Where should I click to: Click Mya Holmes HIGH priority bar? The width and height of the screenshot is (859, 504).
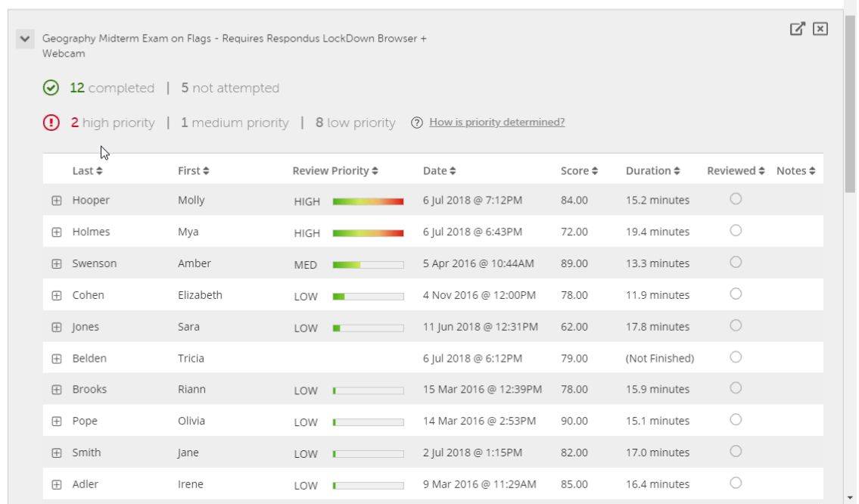[368, 233]
